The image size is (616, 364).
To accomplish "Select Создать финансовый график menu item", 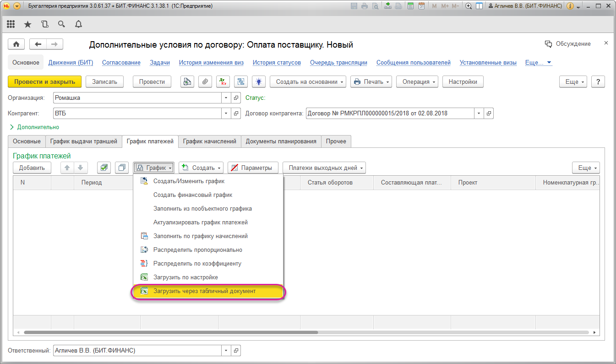I will point(208,195).
